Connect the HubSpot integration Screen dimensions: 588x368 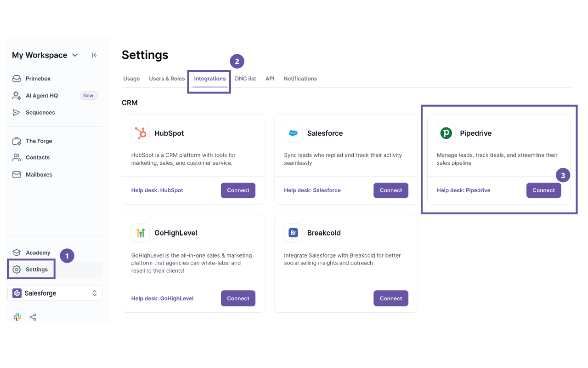(x=238, y=190)
